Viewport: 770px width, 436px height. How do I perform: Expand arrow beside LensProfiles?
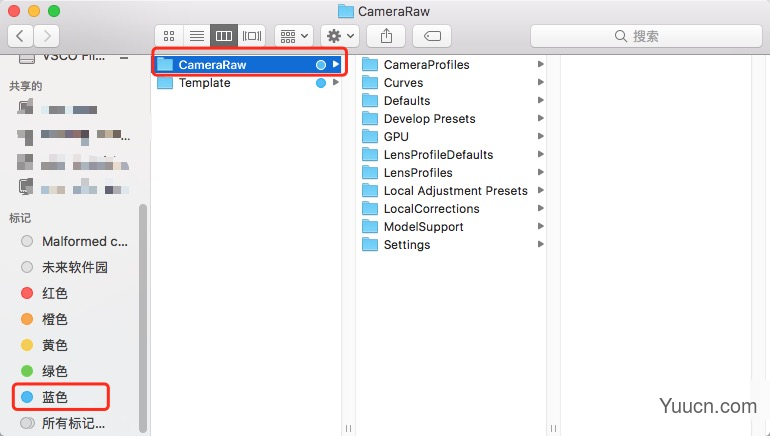coord(541,172)
